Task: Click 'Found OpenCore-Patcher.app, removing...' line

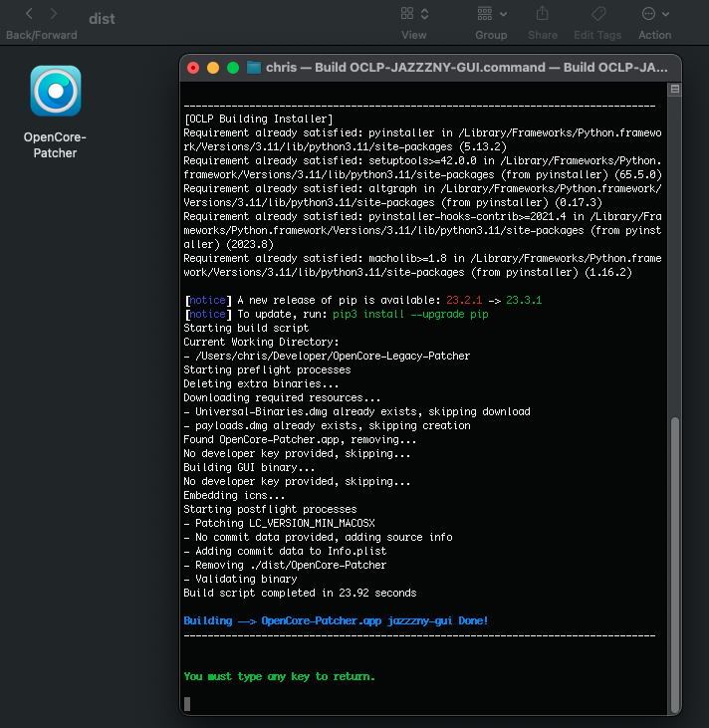Action: pyautogui.click(x=300, y=439)
